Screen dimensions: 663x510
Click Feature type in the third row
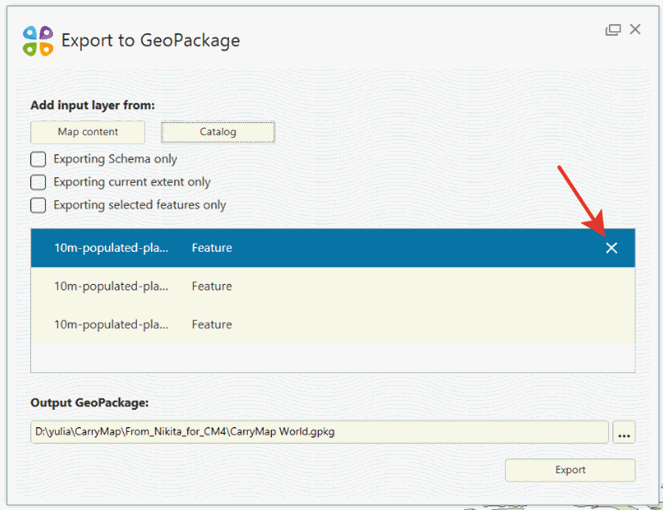212,324
